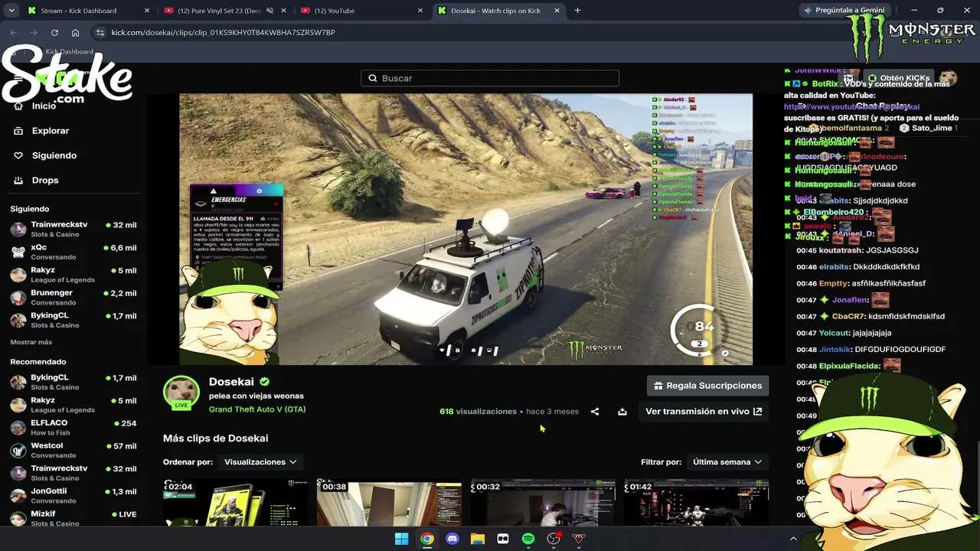Open the Grand Theft Auto V (GTA) category link
Viewport: 980px width, 551px height.
click(x=257, y=409)
